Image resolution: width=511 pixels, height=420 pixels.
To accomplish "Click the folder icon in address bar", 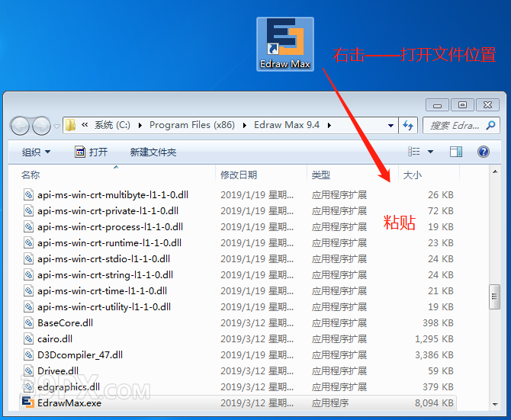I will coord(70,125).
